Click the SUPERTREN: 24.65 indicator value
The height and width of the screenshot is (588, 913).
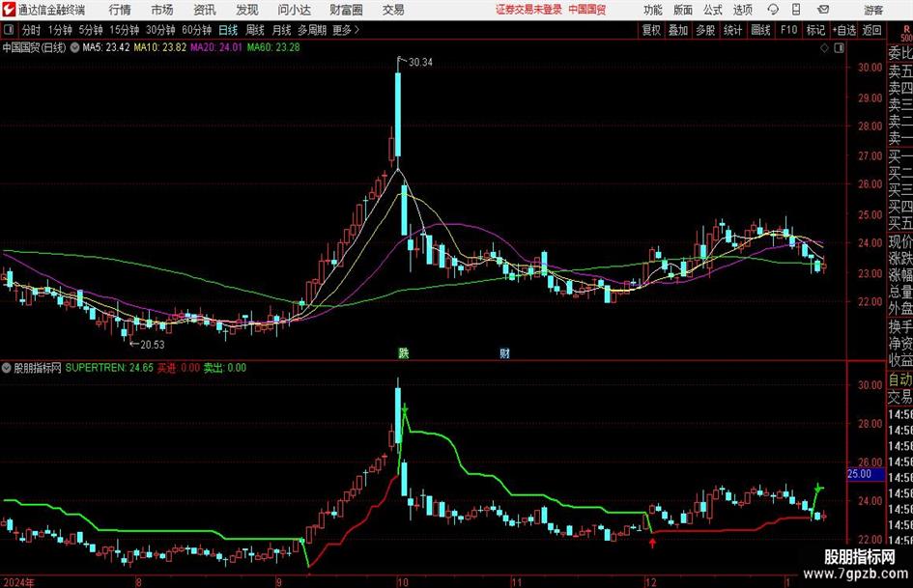coord(109,368)
